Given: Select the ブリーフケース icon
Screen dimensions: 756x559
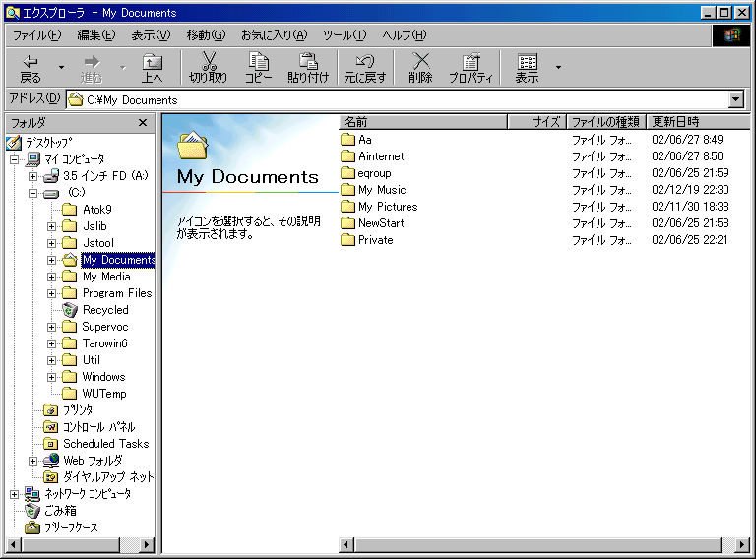Looking at the screenshot, I should [32, 528].
